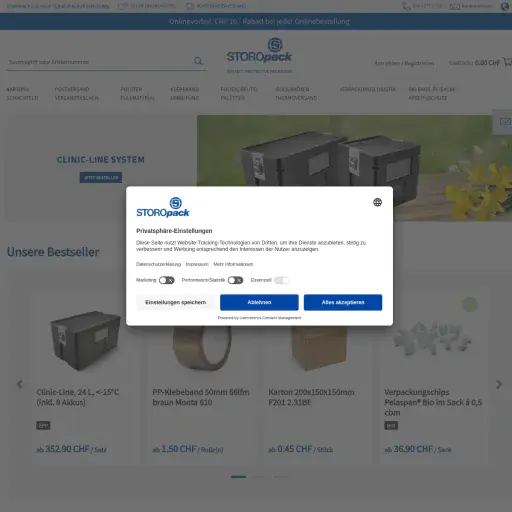Open the Postversand Versandtaschen menu
The width and height of the screenshot is (512, 512).
(x=76, y=94)
